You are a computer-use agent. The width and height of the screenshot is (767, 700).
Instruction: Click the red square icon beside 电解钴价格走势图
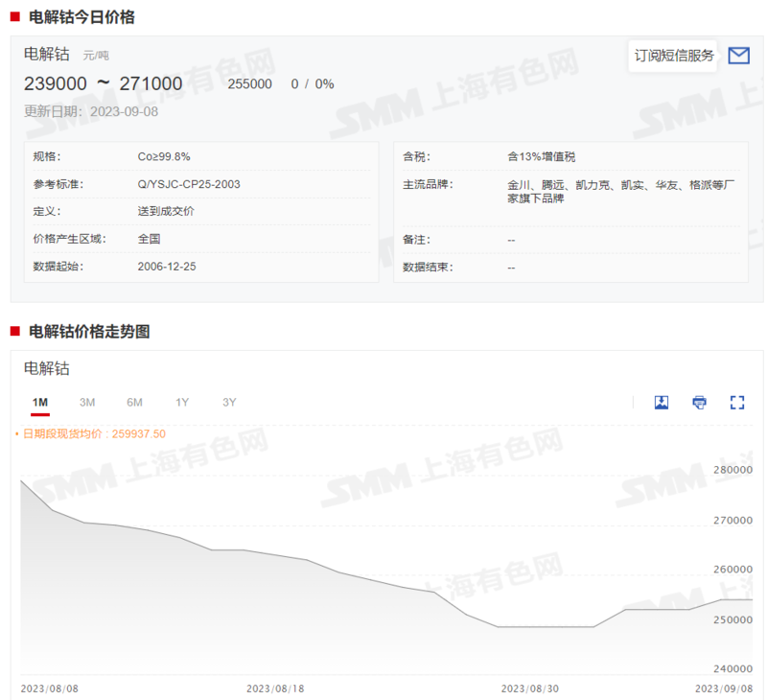coord(13,333)
